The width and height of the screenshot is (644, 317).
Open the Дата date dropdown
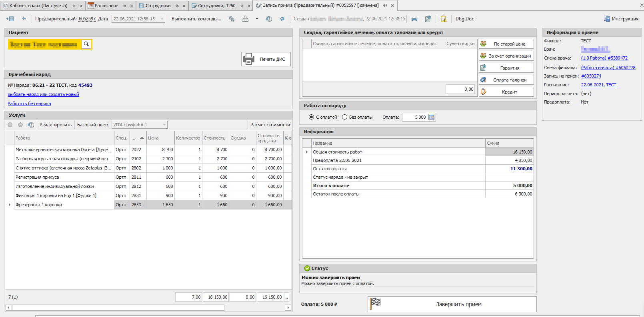pyautogui.click(x=162, y=19)
